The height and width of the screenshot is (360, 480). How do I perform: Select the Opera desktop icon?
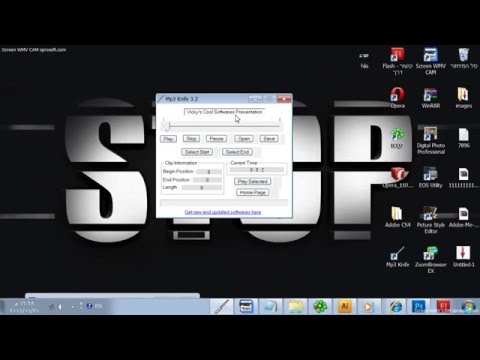point(397,98)
